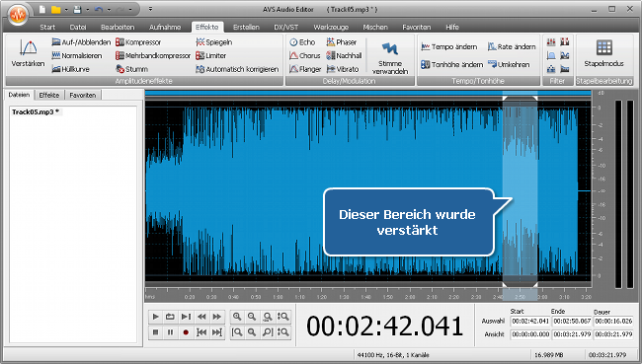
Task: Open the DX/VST ribbon tab
Action: pyautogui.click(x=285, y=27)
